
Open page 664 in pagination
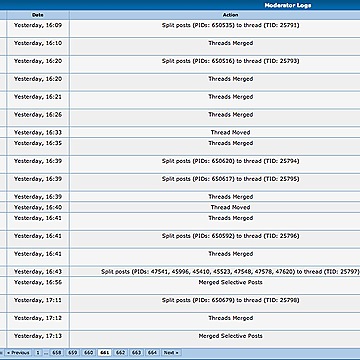tap(152, 353)
